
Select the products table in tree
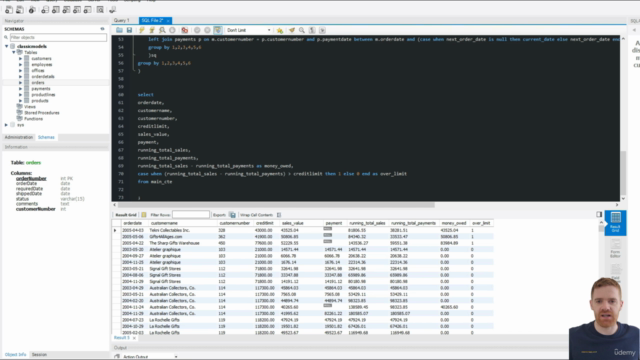(40, 101)
